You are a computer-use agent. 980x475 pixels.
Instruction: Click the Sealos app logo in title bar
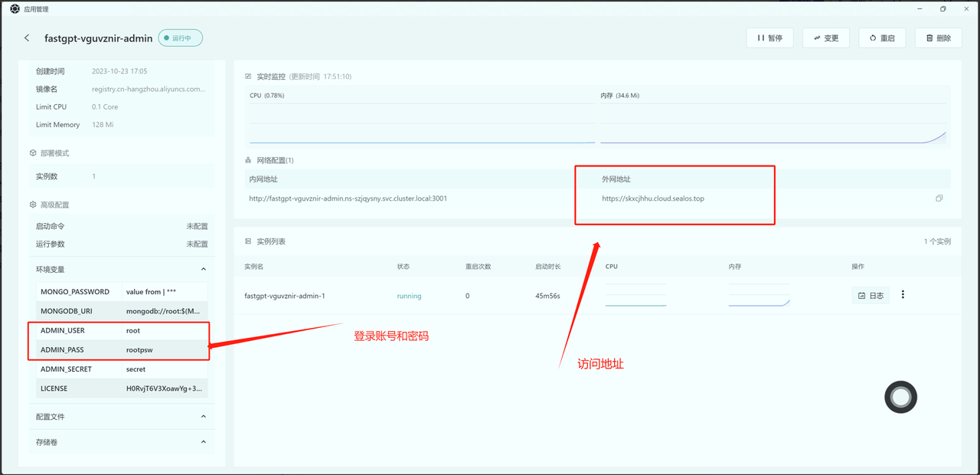pos(15,9)
